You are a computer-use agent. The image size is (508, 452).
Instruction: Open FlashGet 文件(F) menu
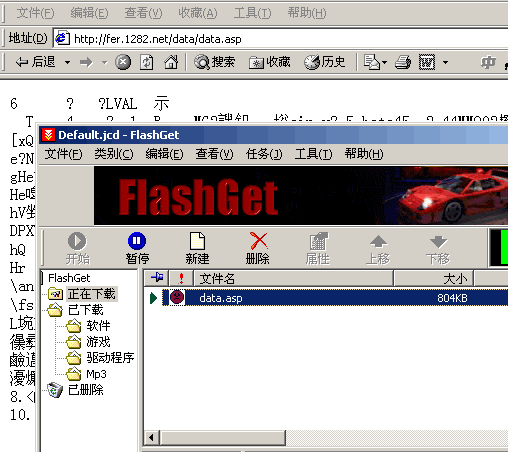click(63, 154)
